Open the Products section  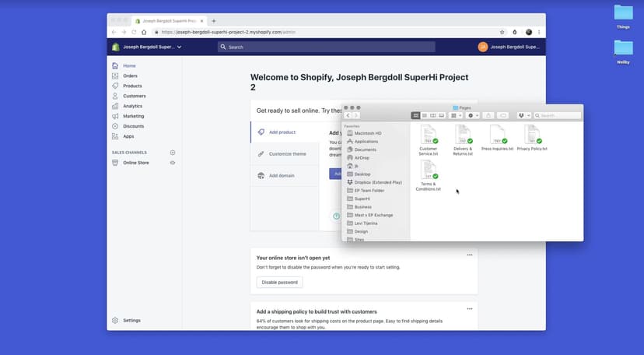(x=132, y=86)
